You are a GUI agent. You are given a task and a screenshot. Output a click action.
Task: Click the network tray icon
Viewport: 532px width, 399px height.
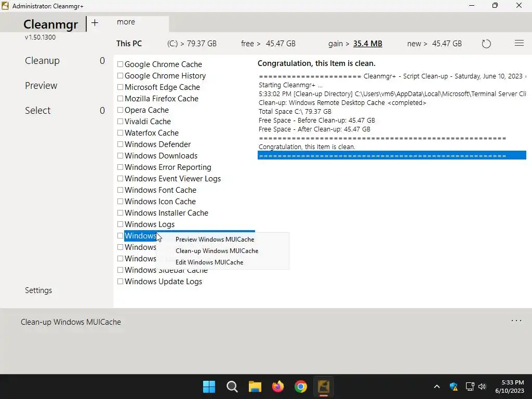(470, 387)
